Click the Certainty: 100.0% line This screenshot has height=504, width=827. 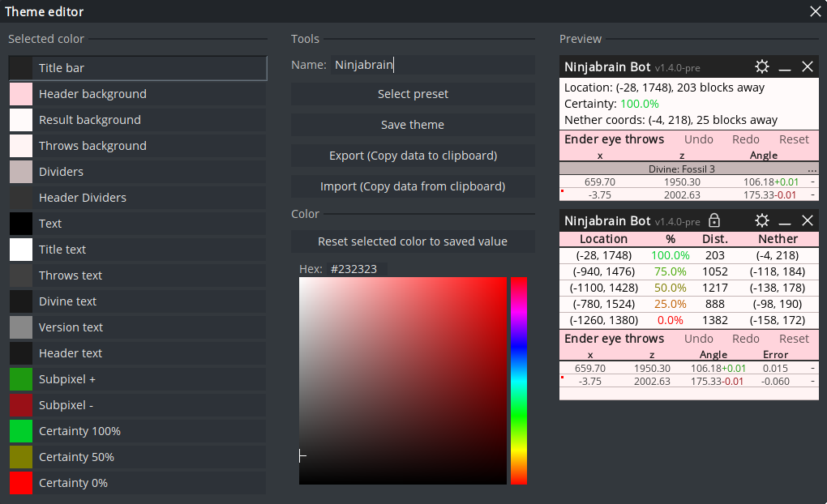click(612, 104)
